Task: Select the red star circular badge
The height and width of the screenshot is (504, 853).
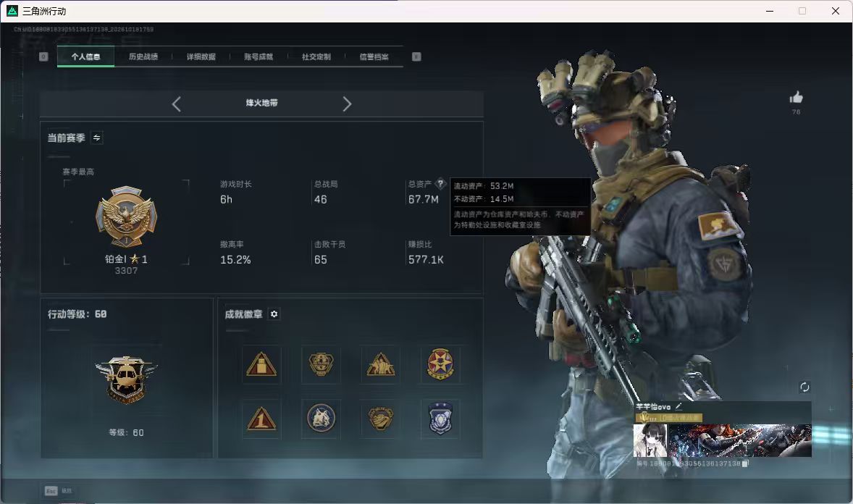Action: [440, 364]
